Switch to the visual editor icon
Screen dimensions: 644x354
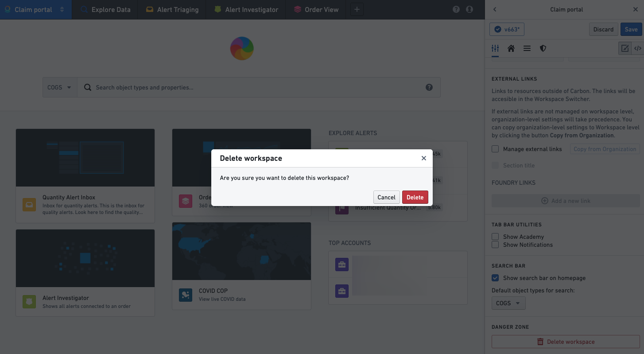pos(625,48)
